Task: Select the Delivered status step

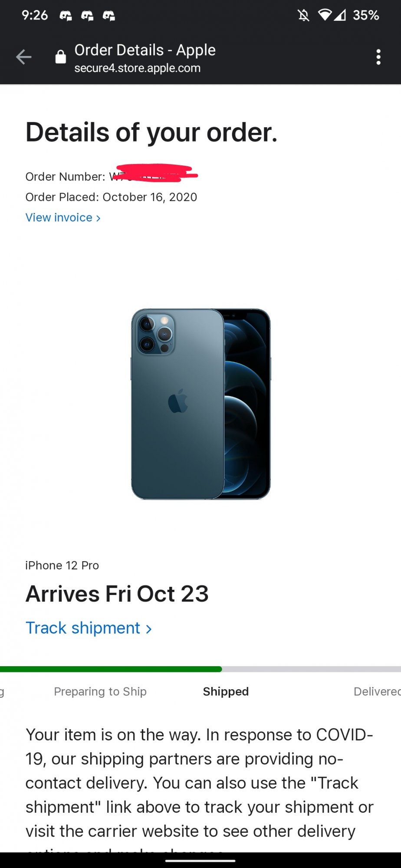Action: point(377,691)
